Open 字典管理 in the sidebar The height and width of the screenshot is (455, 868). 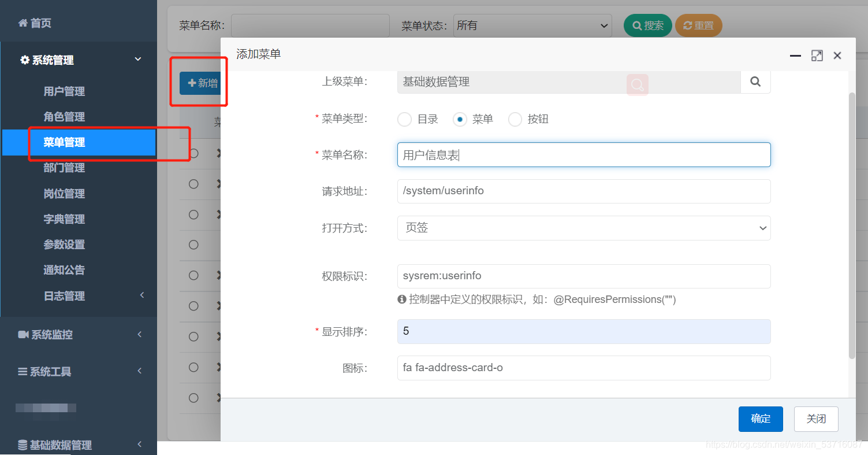coord(64,219)
